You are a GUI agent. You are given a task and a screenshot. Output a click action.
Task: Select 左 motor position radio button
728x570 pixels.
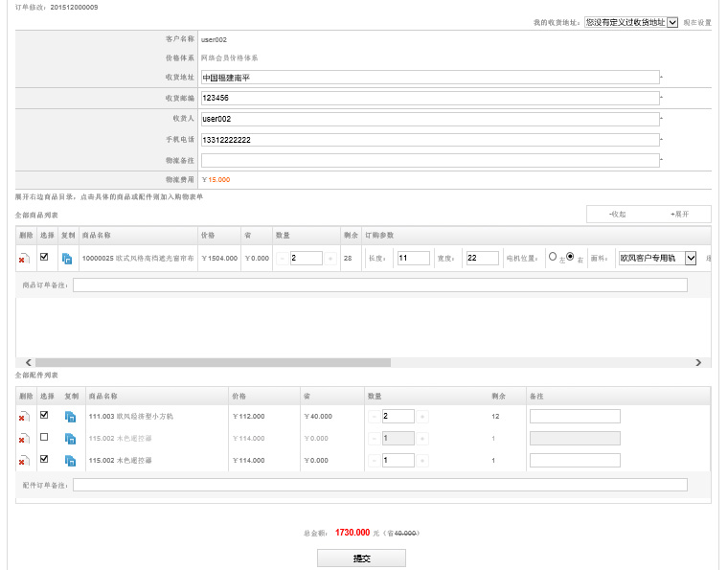pyautogui.click(x=553, y=256)
